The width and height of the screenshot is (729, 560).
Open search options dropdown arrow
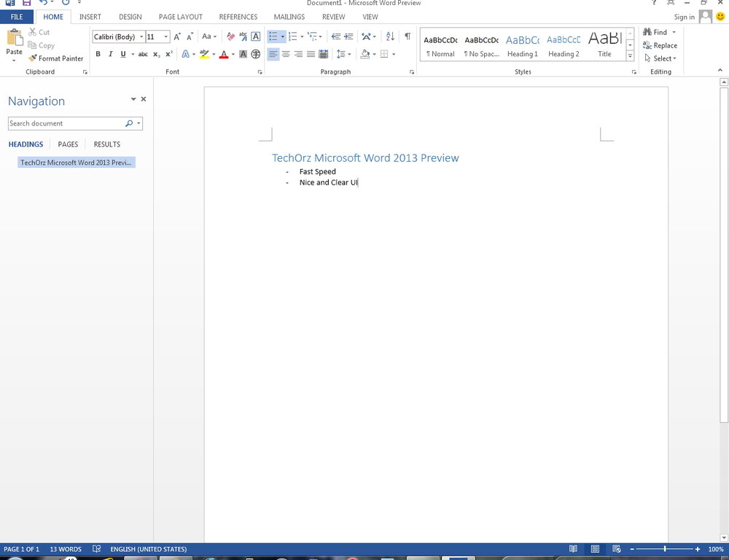click(x=139, y=123)
